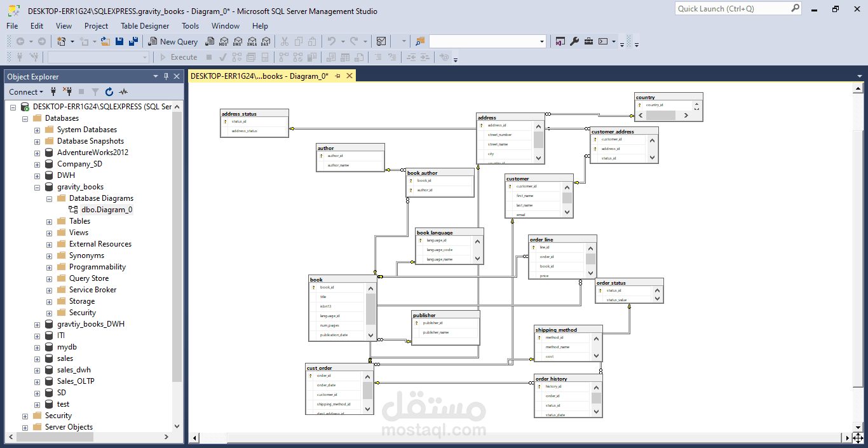The width and height of the screenshot is (868, 448).
Task: Click the Connect Object Explorer plug icon
Action: coord(54,92)
